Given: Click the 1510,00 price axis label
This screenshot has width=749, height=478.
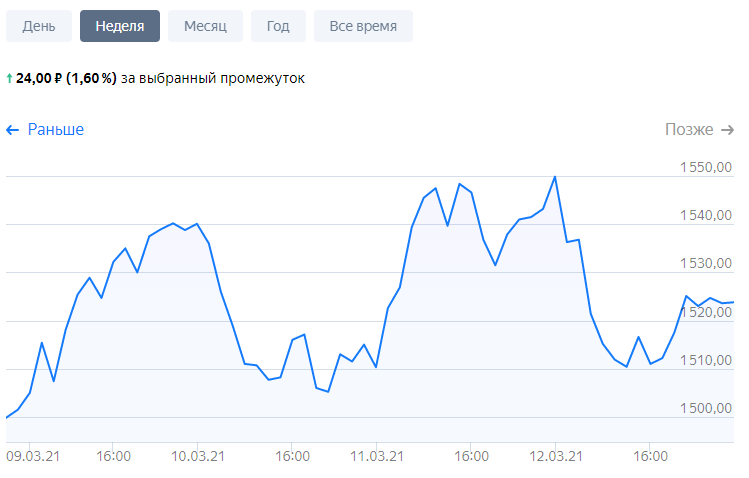Looking at the screenshot, I should pyautogui.click(x=706, y=360).
